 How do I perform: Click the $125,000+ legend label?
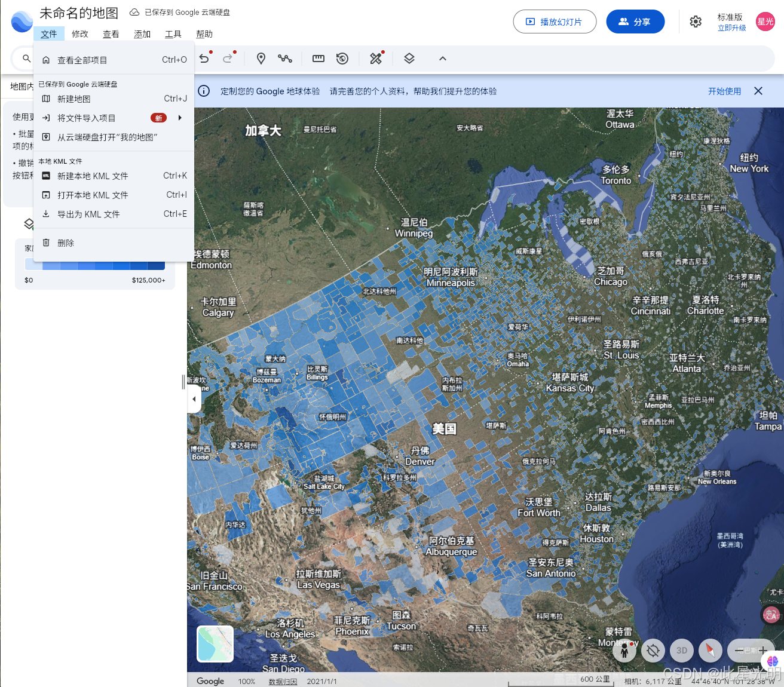pos(149,280)
